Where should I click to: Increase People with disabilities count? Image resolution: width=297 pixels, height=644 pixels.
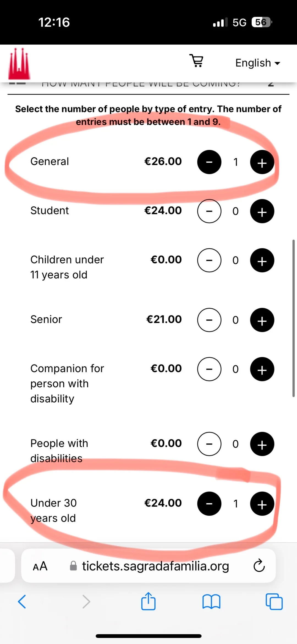[262, 444]
